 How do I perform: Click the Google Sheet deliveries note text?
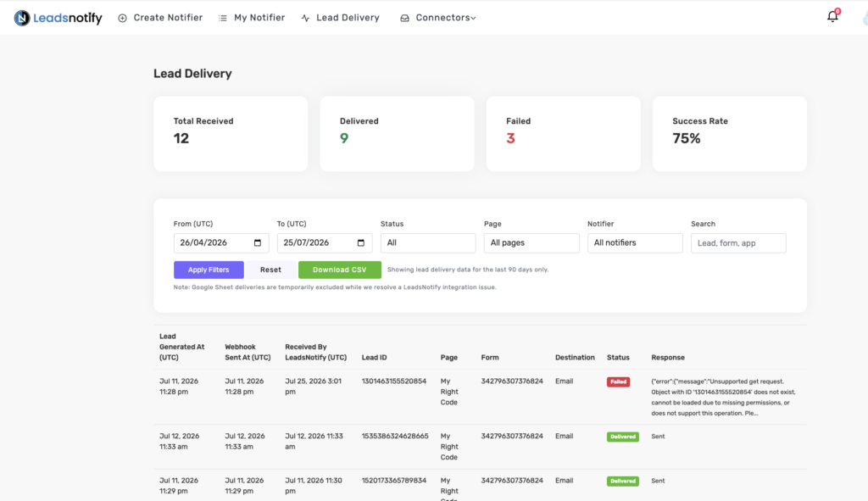tap(335, 287)
